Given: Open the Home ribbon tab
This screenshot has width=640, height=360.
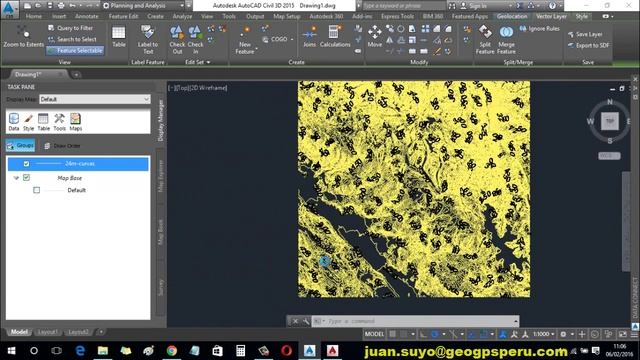Looking at the screenshot, I should pos(33,16).
